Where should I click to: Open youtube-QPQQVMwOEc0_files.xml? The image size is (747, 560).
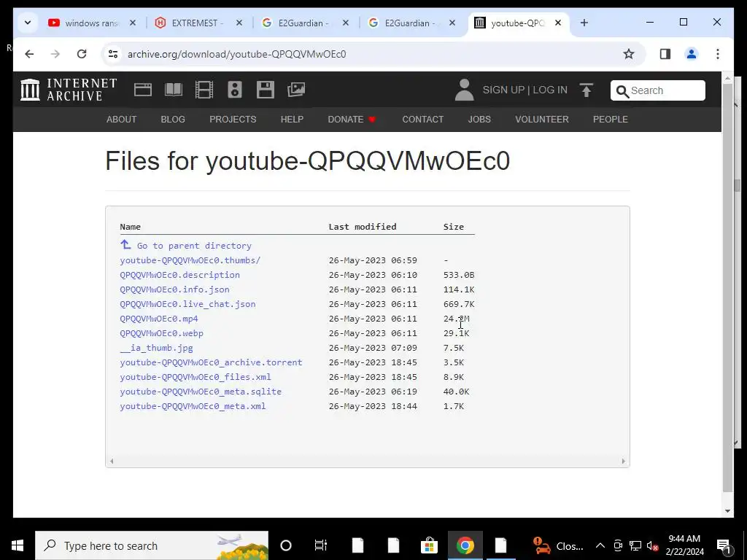(196, 377)
